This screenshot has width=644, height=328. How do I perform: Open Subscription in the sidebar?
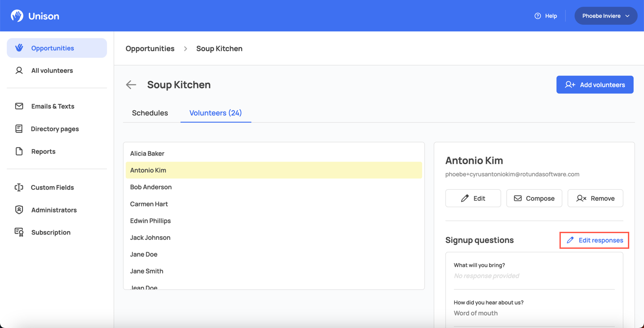57,232
